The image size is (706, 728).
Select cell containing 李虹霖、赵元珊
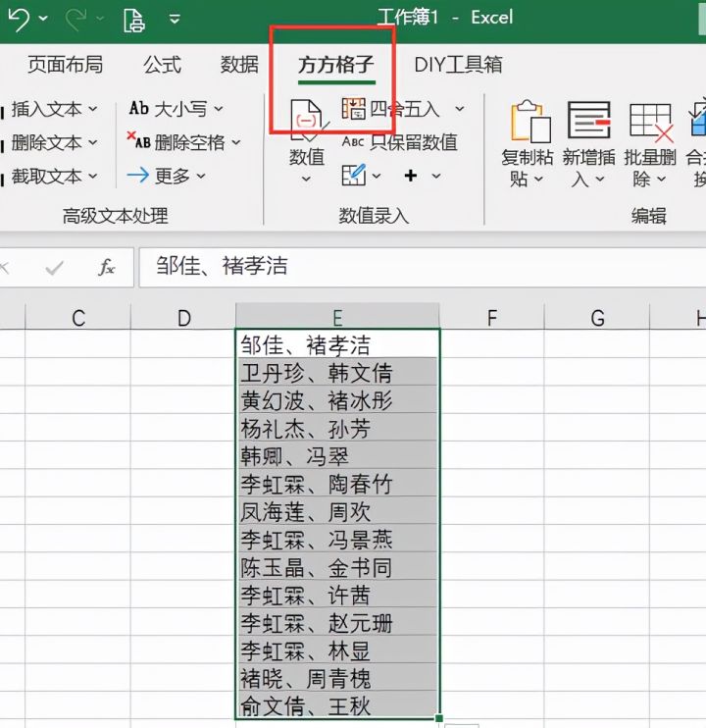click(x=337, y=623)
